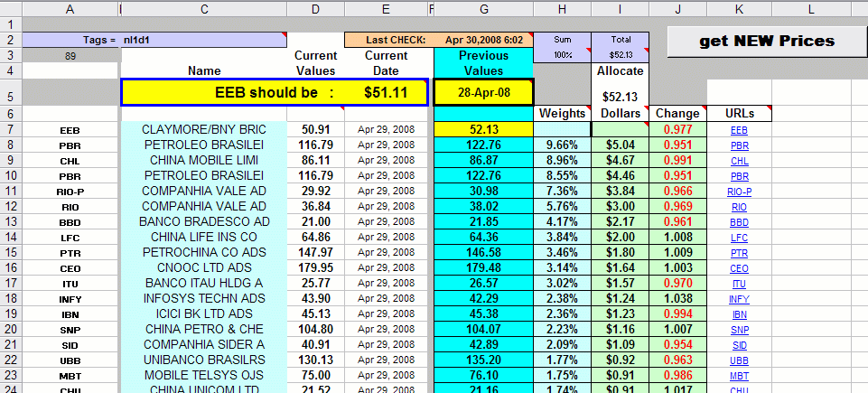Select column J header
Viewport: 868px width, 393px height.
click(x=677, y=9)
